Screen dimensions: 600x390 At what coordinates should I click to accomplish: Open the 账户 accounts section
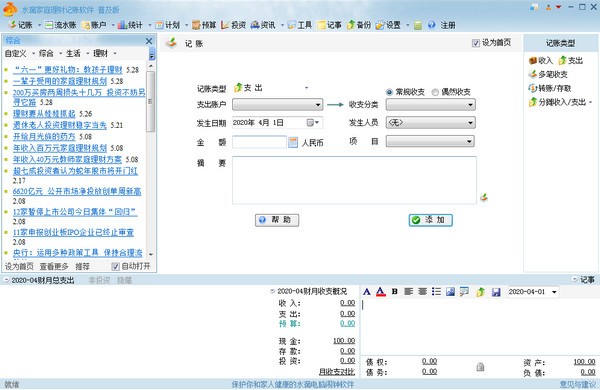point(94,25)
